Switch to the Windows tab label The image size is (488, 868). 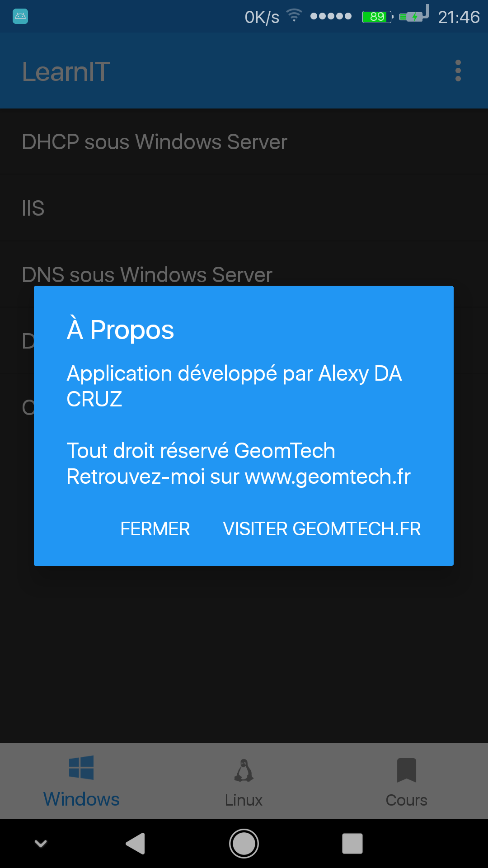81,799
